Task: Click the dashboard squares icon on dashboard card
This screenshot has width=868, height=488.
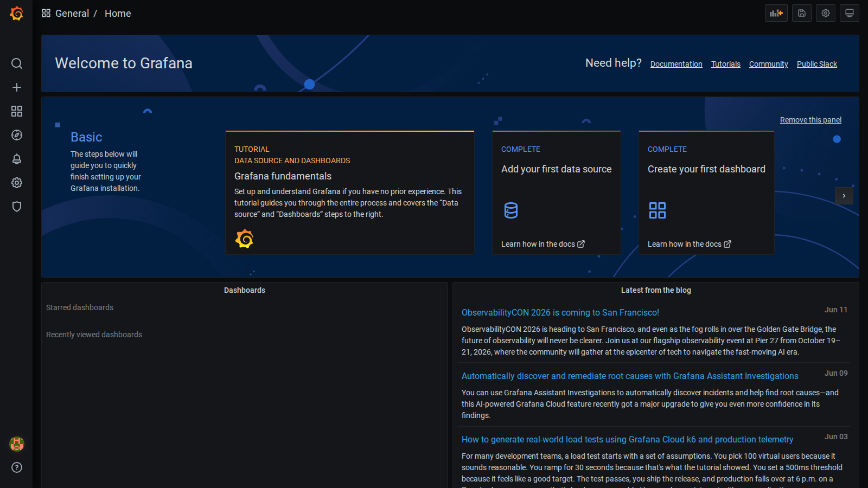Action: (x=658, y=210)
